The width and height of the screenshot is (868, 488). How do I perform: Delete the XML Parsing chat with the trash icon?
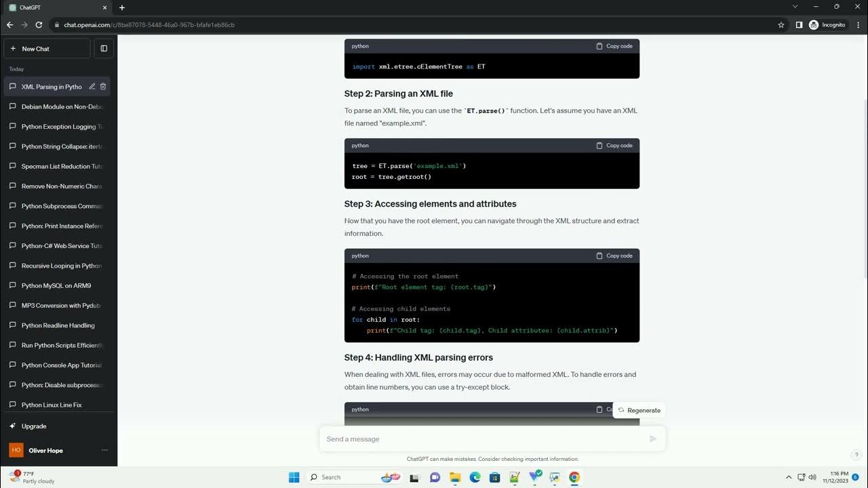click(x=103, y=87)
